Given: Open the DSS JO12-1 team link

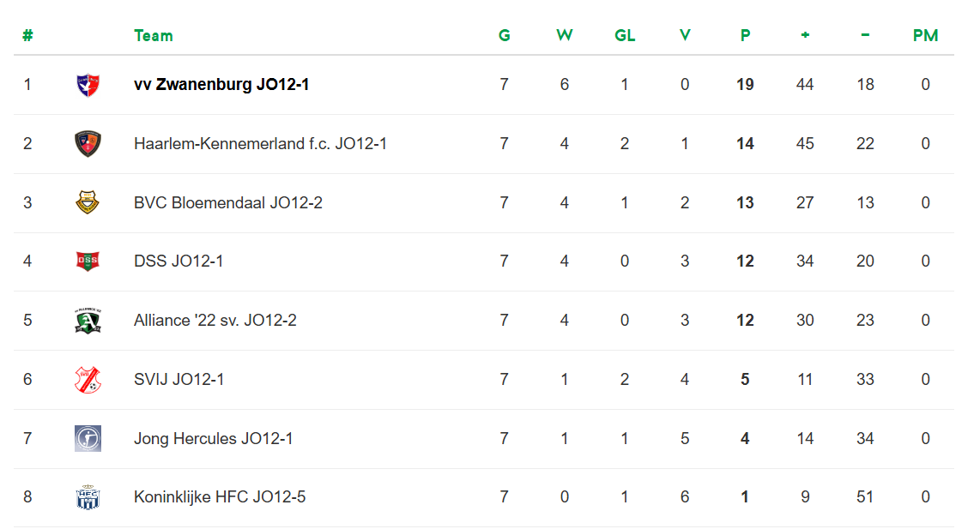Looking at the screenshot, I should [x=178, y=261].
